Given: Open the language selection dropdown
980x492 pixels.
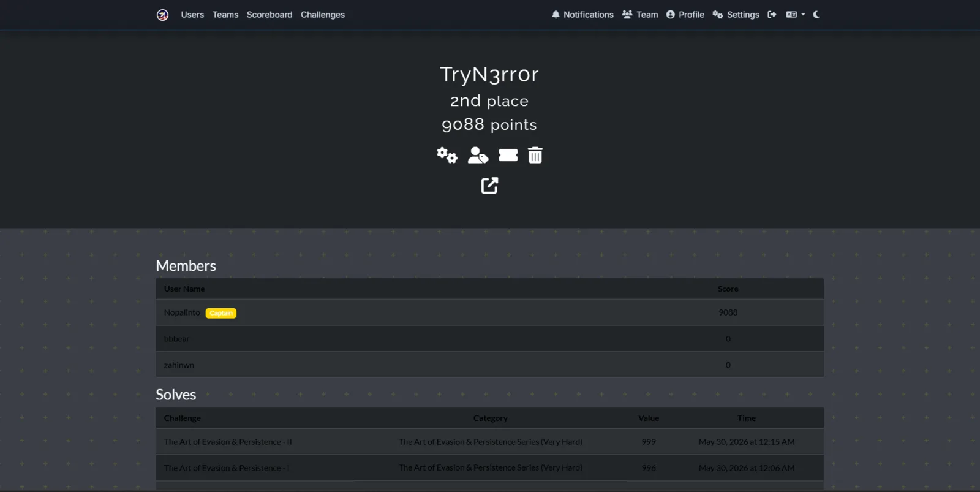Looking at the screenshot, I should tap(795, 15).
